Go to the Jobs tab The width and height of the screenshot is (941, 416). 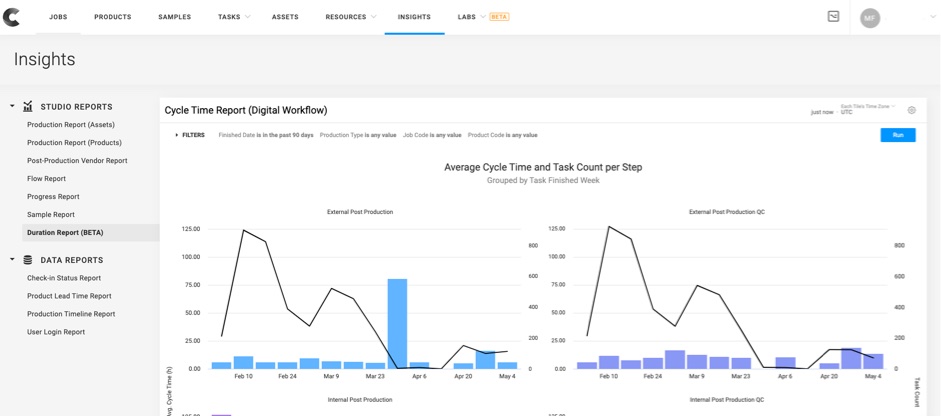tap(58, 17)
